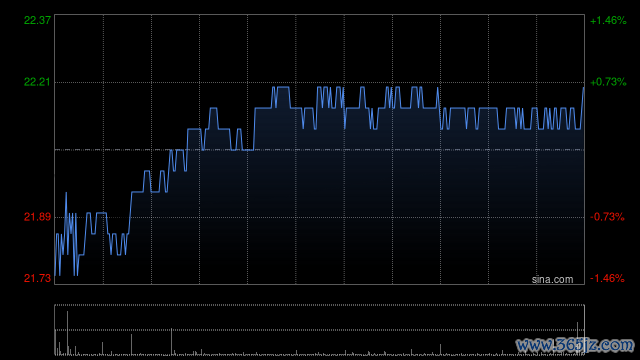Click the 22.37 price label
Screen dimensions: 640x360
tap(37, 20)
